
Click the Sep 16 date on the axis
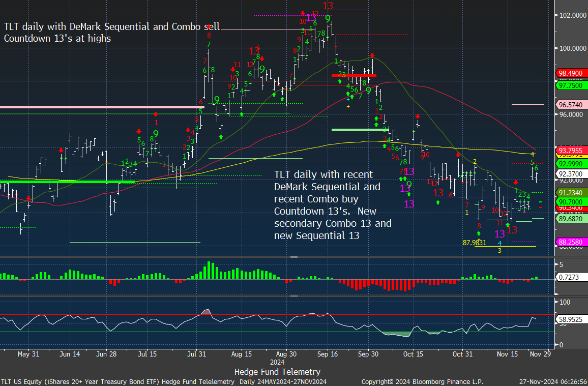click(328, 354)
